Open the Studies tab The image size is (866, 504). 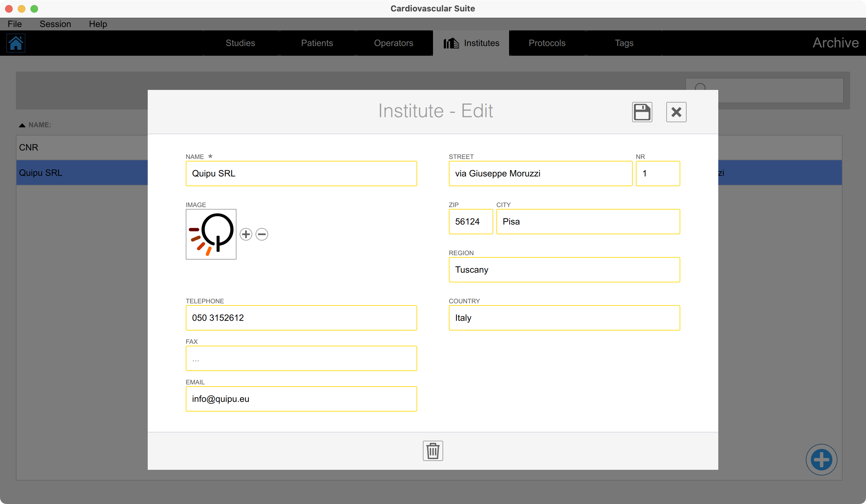click(240, 43)
